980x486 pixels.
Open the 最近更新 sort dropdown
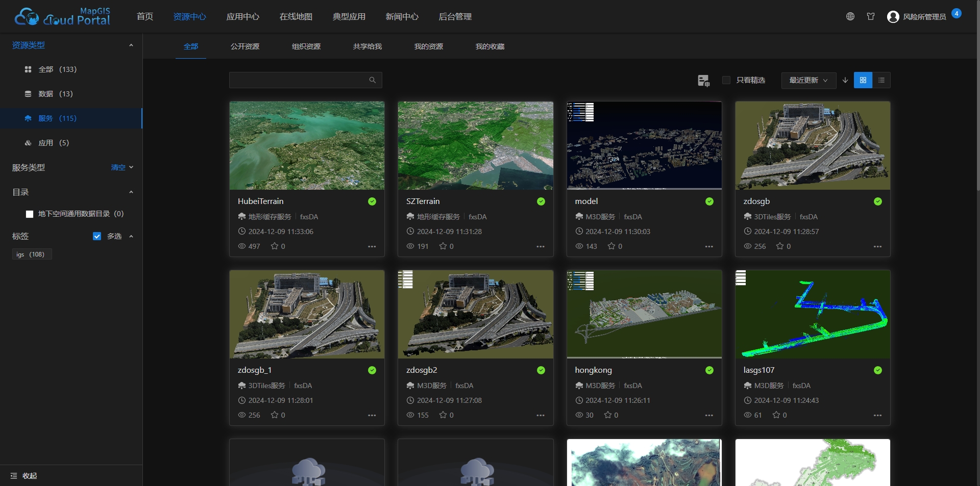pos(808,80)
